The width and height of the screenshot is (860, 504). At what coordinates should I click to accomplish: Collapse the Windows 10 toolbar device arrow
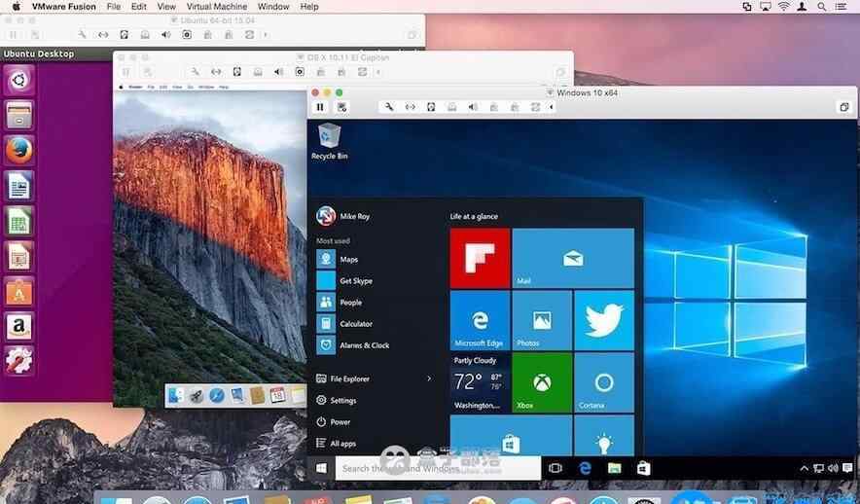pyautogui.click(x=552, y=107)
